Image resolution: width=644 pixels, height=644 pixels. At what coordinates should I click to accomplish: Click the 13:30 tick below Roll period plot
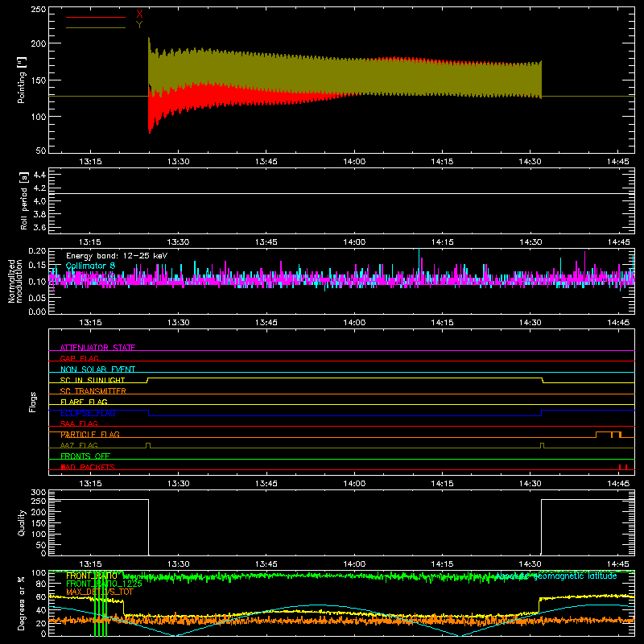coord(178,242)
